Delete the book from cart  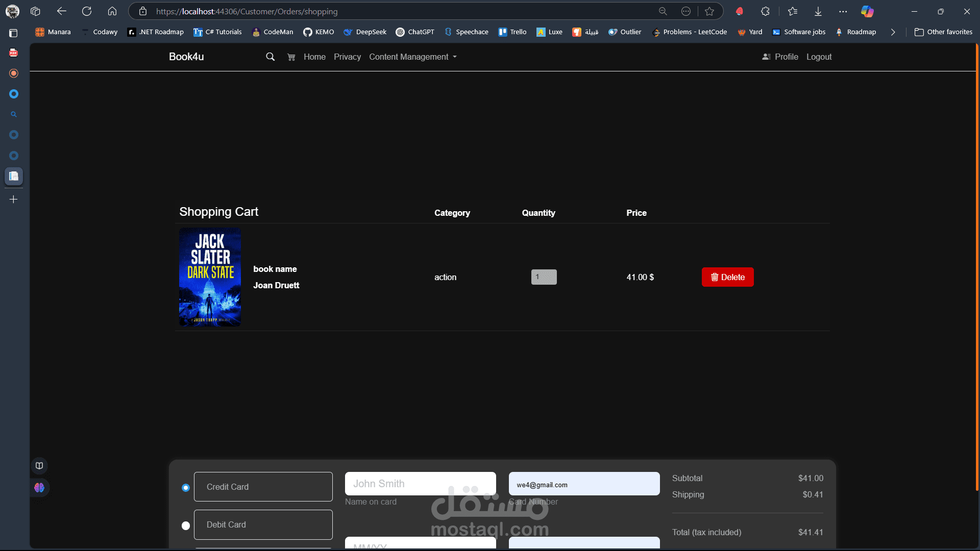(x=727, y=277)
